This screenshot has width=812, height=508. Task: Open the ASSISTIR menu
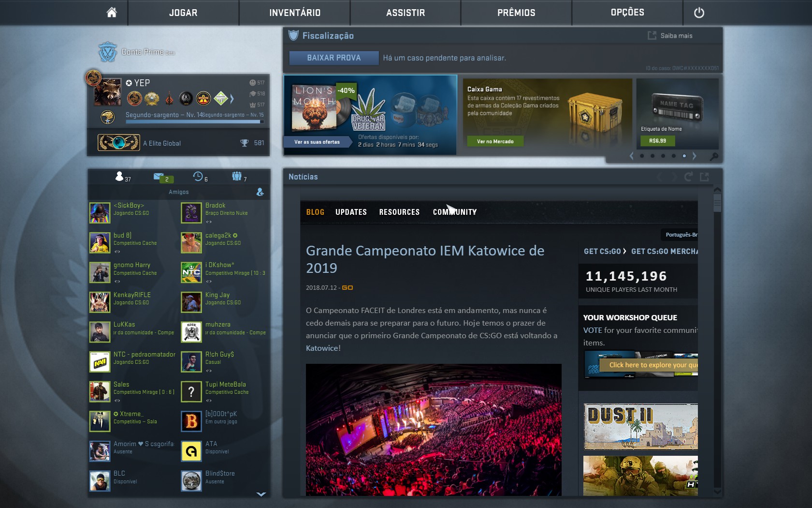[x=406, y=13]
